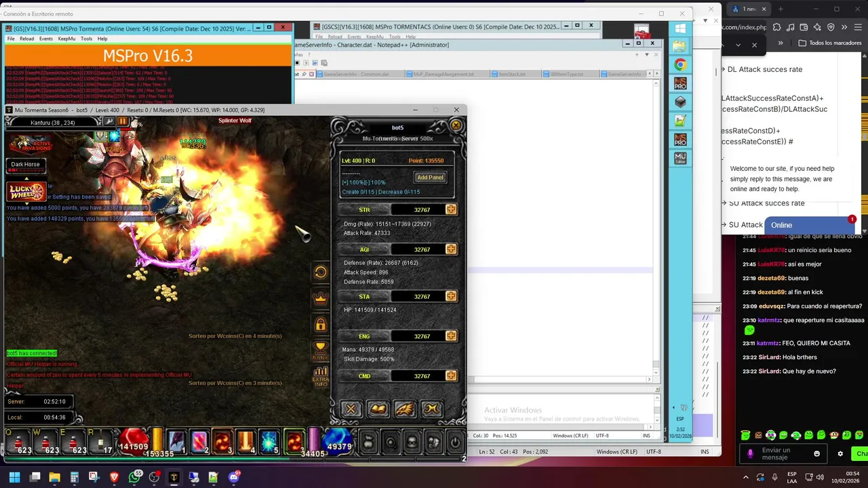Screen dimensions: 868x488
Task: Use potion in W hotkey slot
Action: 46,441
